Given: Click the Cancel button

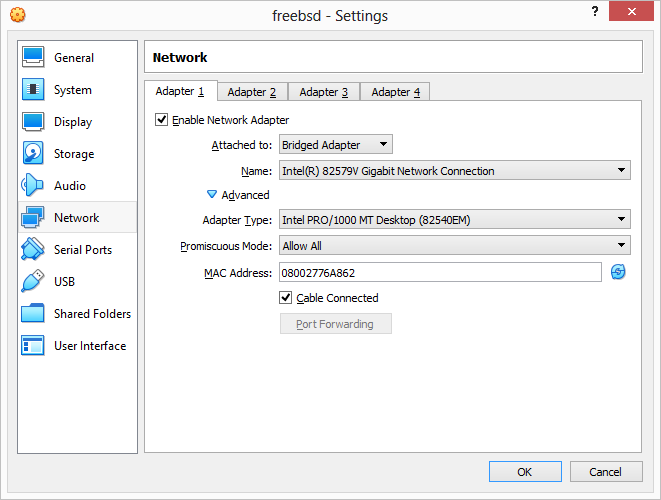Looking at the screenshot, I should tap(606, 471).
